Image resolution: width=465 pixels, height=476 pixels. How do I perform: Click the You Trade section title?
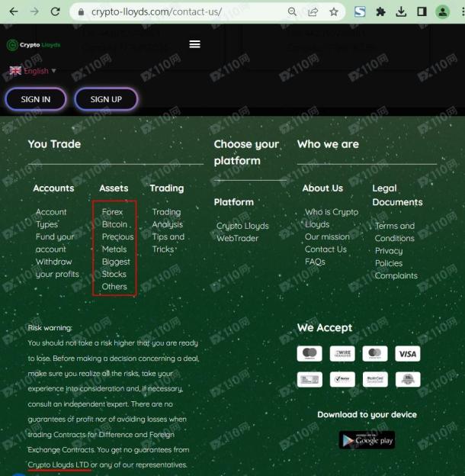click(55, 144)
